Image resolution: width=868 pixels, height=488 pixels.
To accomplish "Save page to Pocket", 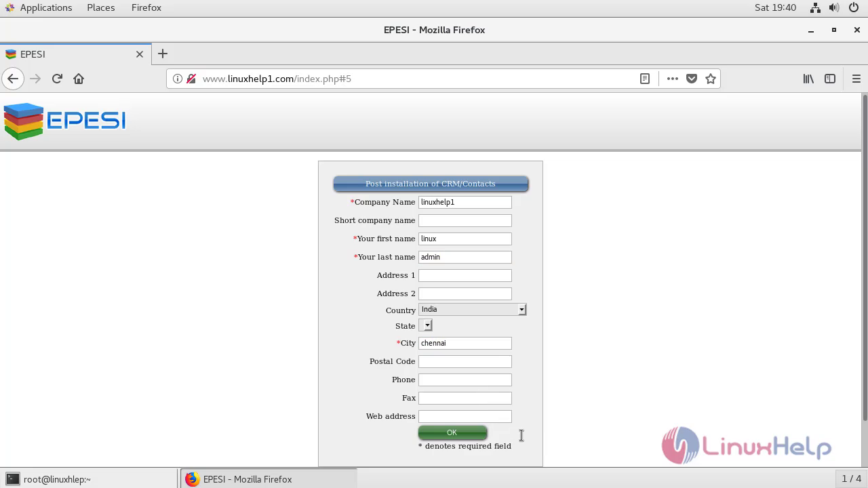I will tap(692, 79).
